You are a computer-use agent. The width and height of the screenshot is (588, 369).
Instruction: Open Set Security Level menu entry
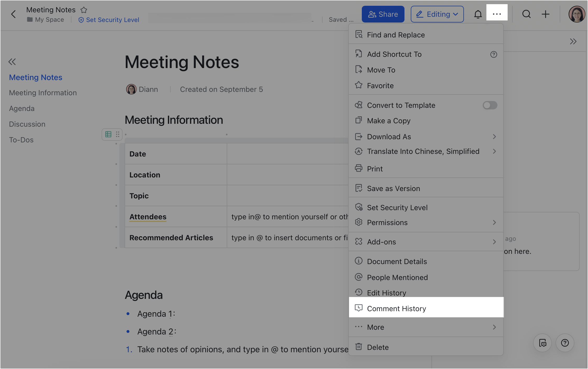coord(426,208)
